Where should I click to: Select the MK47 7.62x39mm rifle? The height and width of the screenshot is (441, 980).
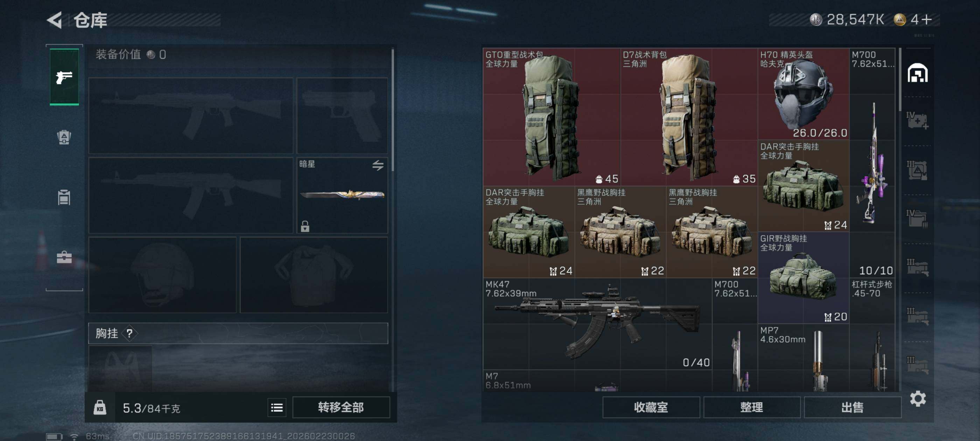[x=597, y=323]
